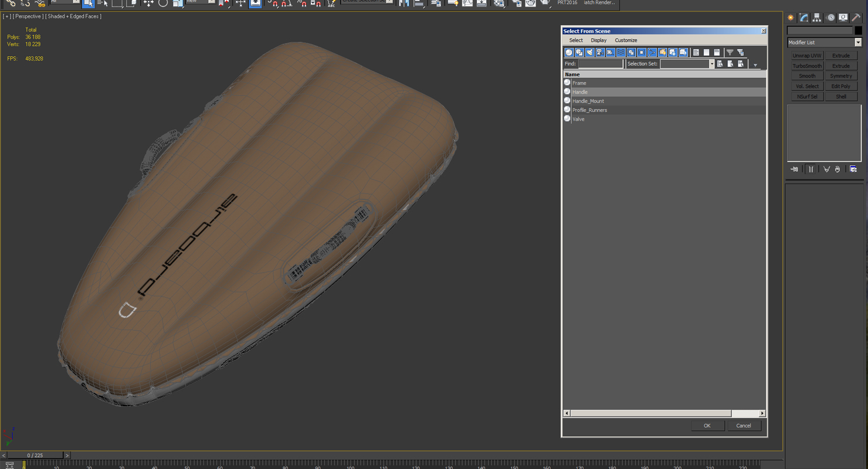Open toolbar options arrow at dialog toolbar end
The image size is (868, 469).
pos(755,65)
